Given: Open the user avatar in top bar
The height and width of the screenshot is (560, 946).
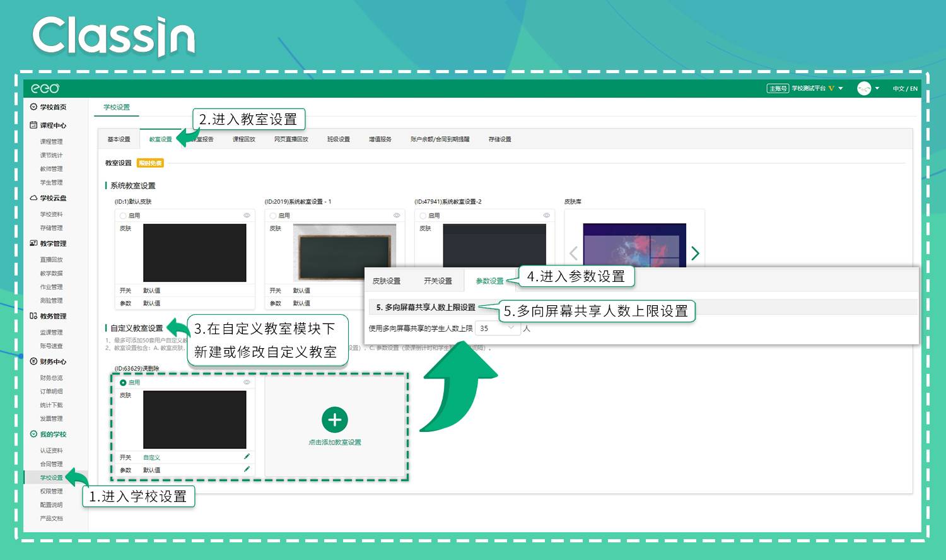Looking at the screenshot, I should coord(864,88).
